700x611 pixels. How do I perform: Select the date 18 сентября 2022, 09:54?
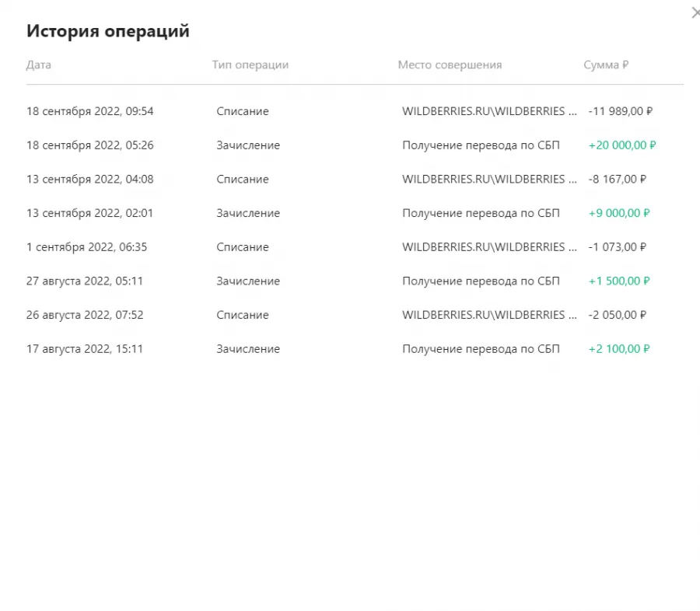pyautogui.click(x=89, y=111)
